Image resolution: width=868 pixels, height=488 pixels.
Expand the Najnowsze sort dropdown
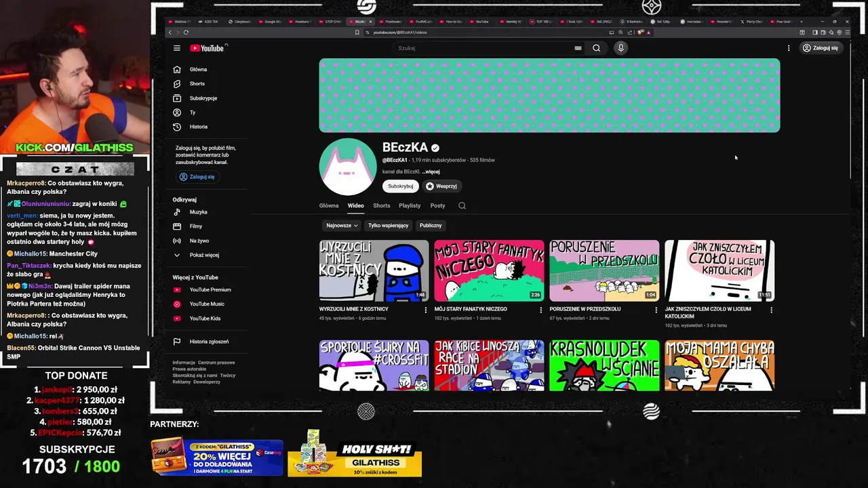tap(342, 225)
